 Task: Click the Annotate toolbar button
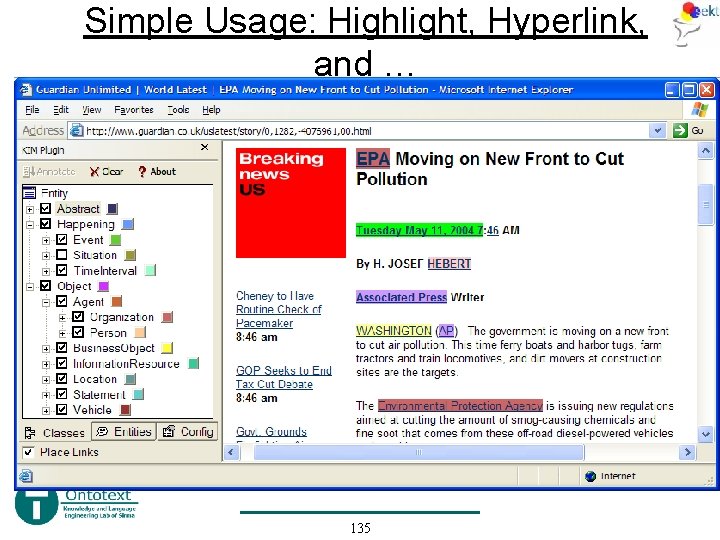[49, 171]
